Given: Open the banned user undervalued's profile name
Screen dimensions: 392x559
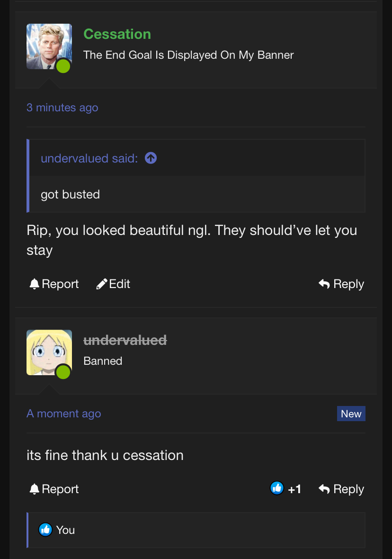Looking at the screenshot, I should (x=125, y=340).
